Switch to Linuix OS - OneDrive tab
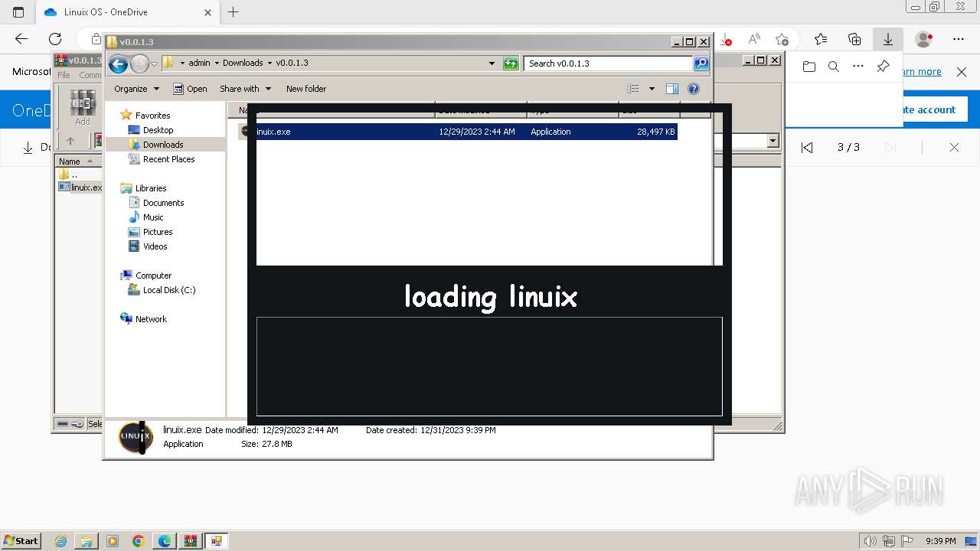The height and width of the screenshot is (551, 980). tap(129, 12)
